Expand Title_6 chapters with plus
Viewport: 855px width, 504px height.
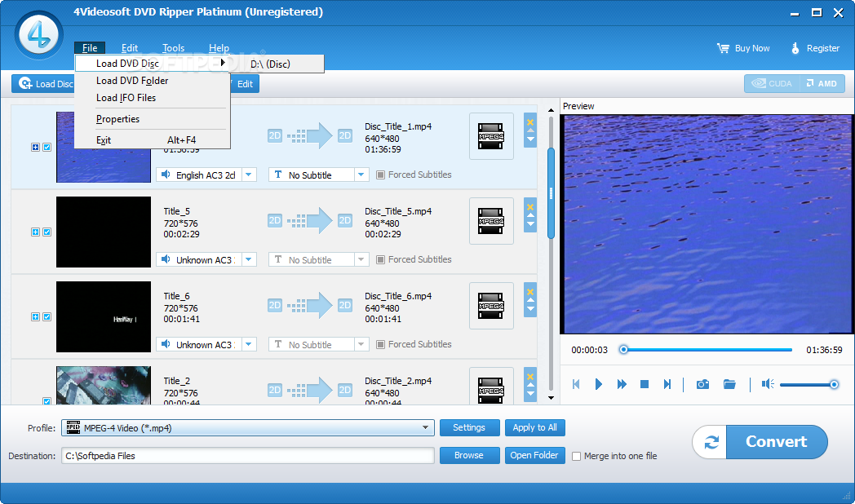tap(35, 317)
